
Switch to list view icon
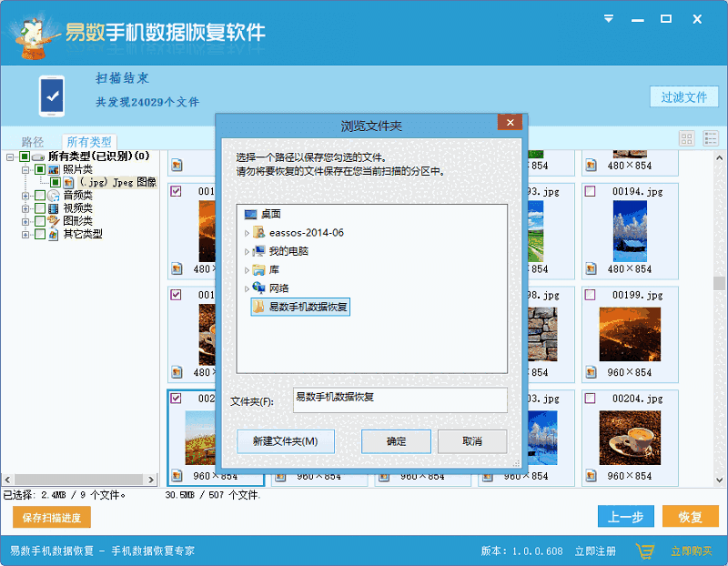[711, 136]
